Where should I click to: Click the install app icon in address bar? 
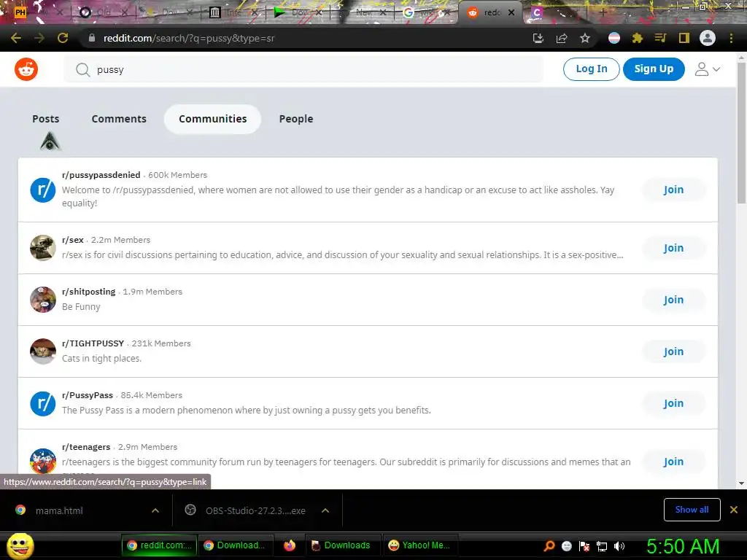[538, 38]
